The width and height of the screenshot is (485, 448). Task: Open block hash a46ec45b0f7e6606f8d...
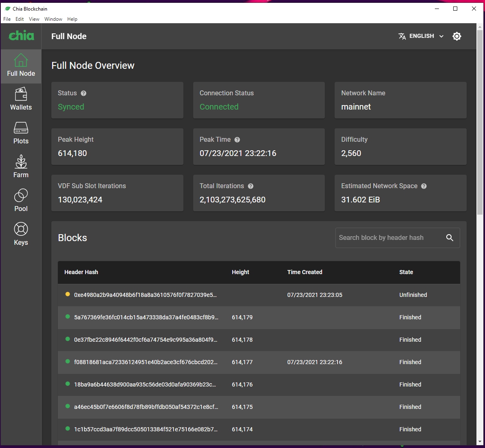[x=146, y=407]
